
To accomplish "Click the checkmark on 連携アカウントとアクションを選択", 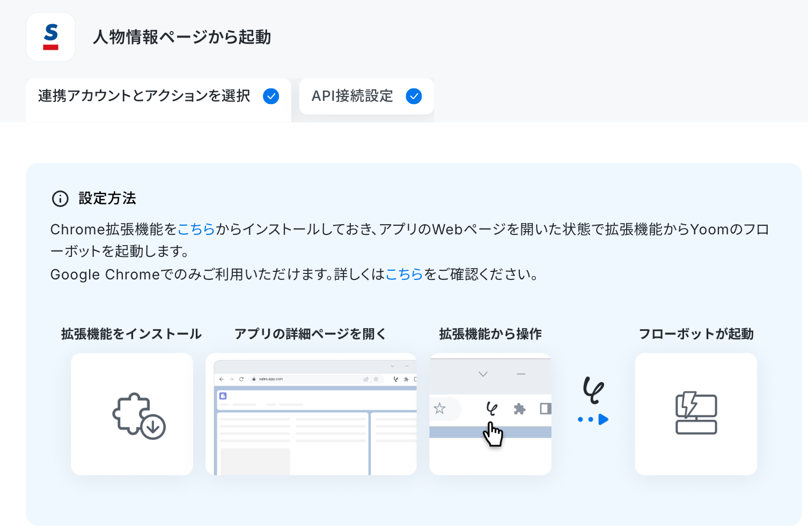I will [271, 96].
